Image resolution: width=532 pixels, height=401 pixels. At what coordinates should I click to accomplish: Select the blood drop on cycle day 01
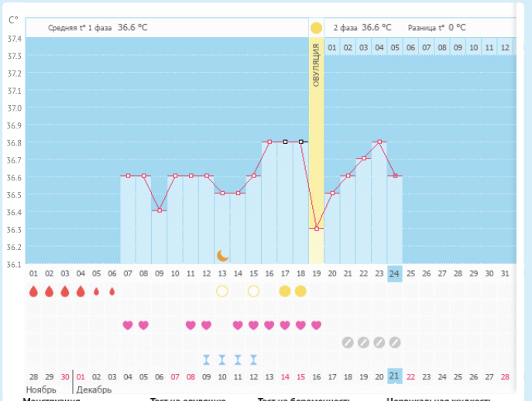(x=33, y=292)
